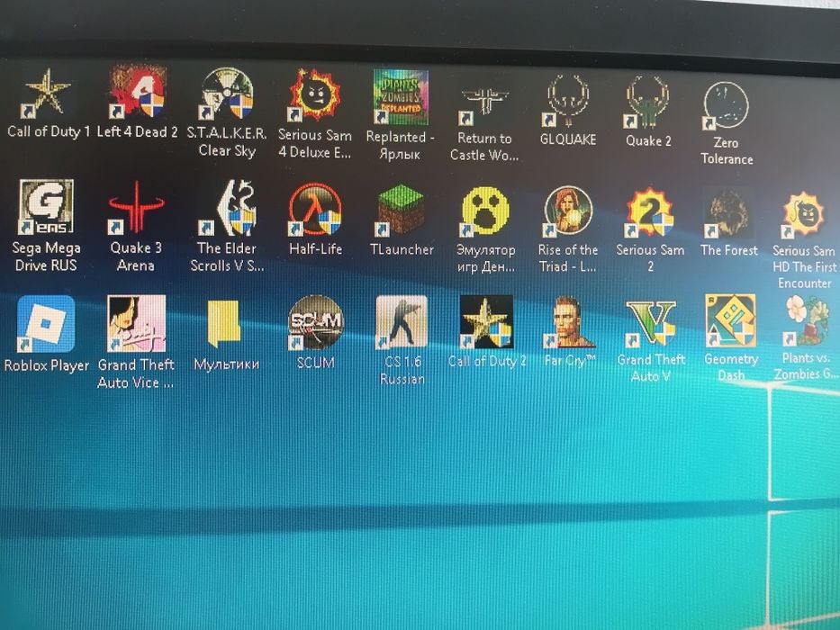Select the "Half-Life" label text
This screenshot has height=630, width=840.
pos(315,248)
